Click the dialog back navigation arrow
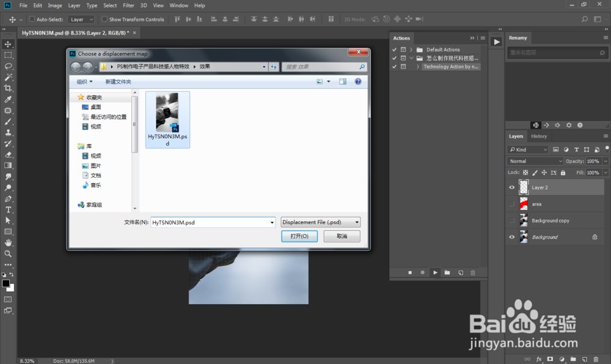This screenshot has width=611, height=364. pos(76,67)
